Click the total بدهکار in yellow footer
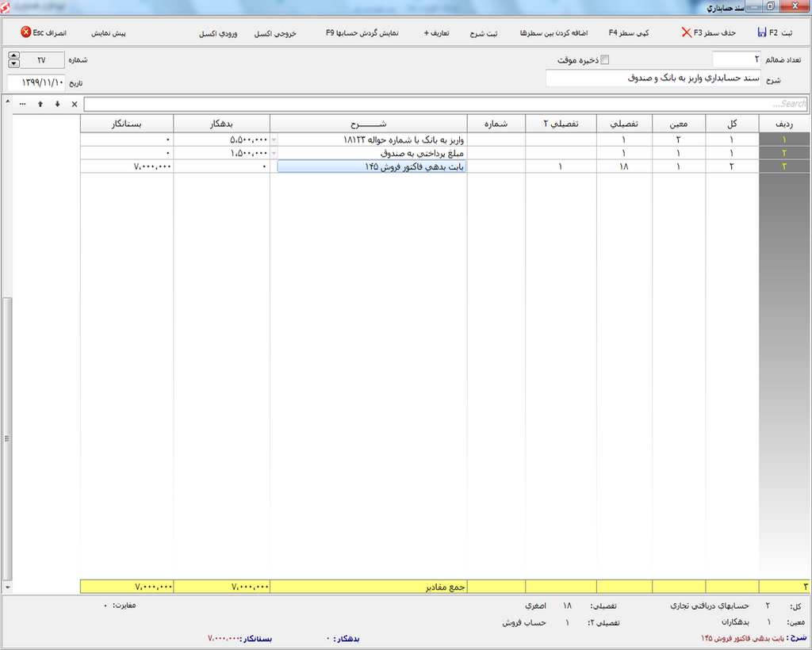Screen dimensions: 812x650 (x=222, y=587)
